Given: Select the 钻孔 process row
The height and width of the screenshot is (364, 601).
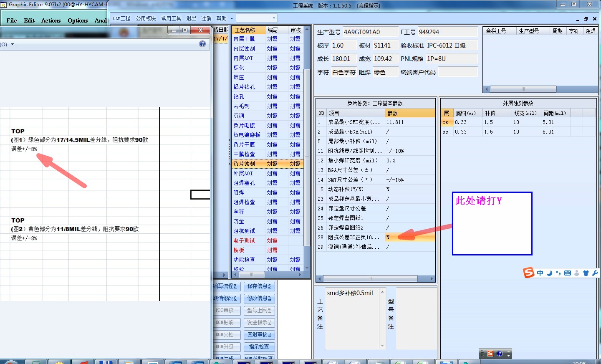Looking at the screenshot, I should 267,96.
